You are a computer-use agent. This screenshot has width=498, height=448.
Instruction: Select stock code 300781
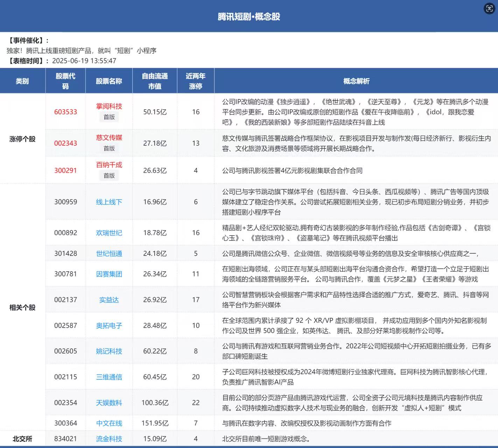point(65,274)
